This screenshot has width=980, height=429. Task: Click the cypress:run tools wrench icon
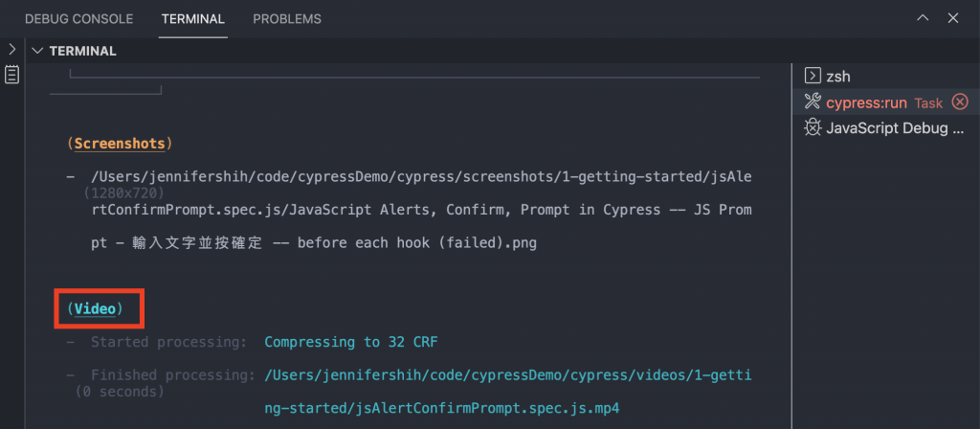pyautogui.click(x=812, y=102)
